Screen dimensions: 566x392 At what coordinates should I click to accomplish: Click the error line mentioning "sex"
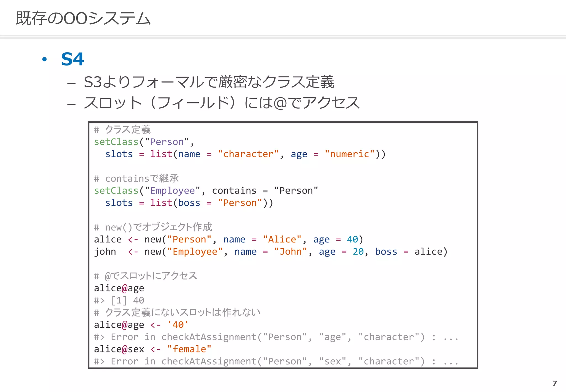[x=276, y=361]
